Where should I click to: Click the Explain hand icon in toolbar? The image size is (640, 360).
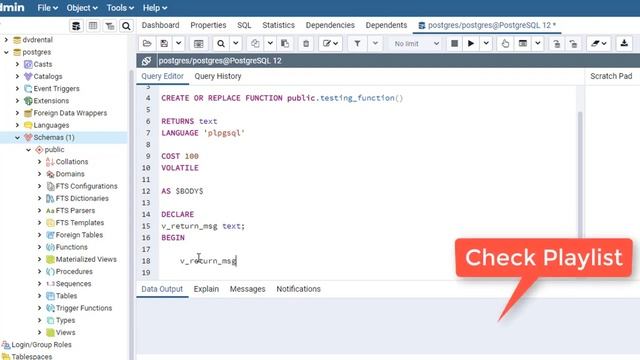505,43
